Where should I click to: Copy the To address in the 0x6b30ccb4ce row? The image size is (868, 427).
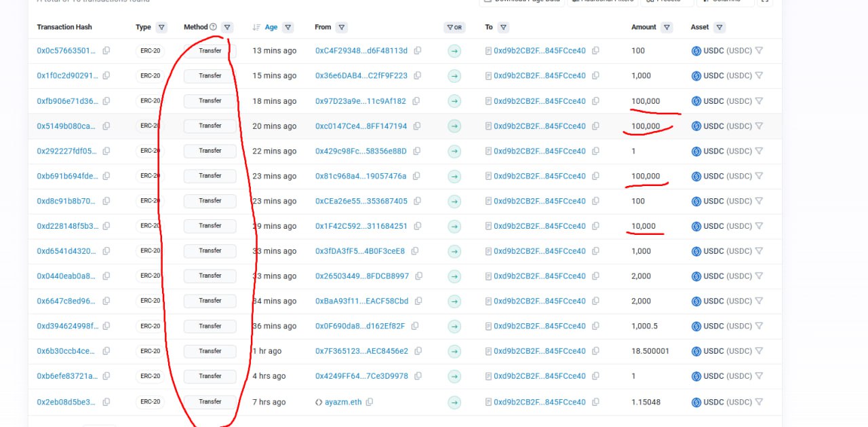pyautogui.click(x=595, y=352)
